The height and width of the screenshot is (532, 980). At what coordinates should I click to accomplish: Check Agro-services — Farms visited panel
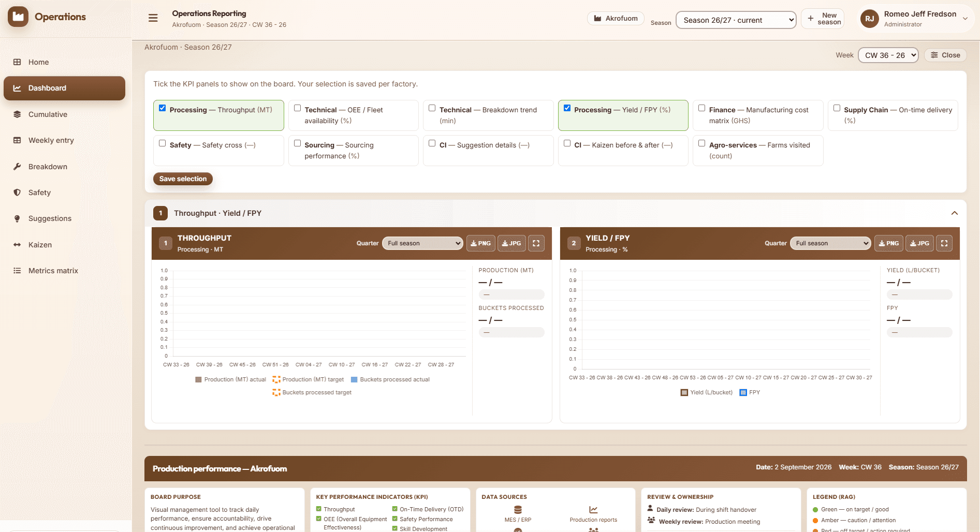[702, 143]
